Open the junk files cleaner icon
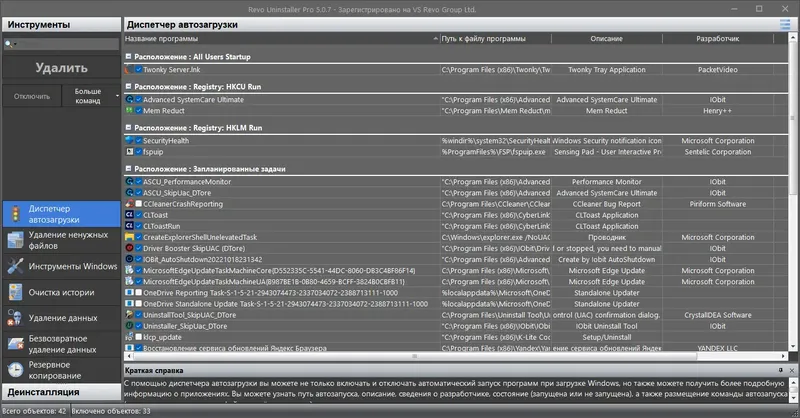Screen dimensions: 800x418 click(15, 240)
